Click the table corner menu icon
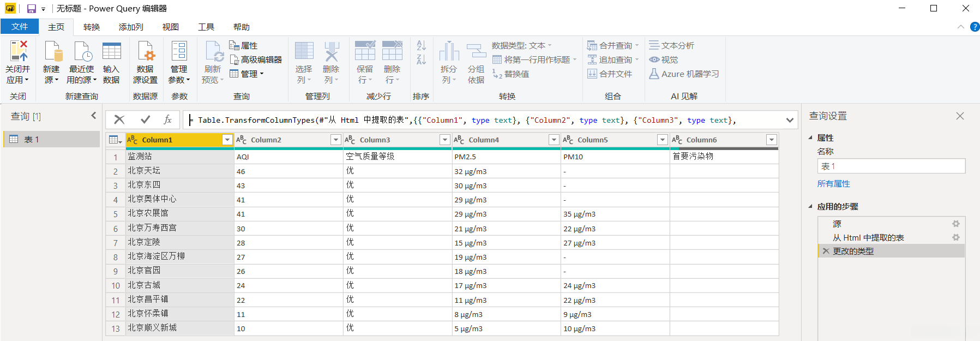Image resolution: width=980 pixels, height=341 pixels. [115, 140]
